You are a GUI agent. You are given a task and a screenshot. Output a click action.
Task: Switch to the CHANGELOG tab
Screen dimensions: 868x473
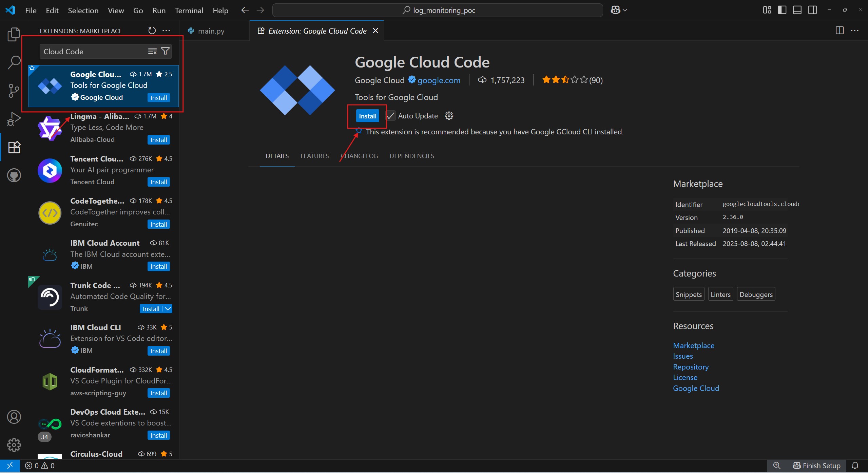coord(360,156)
